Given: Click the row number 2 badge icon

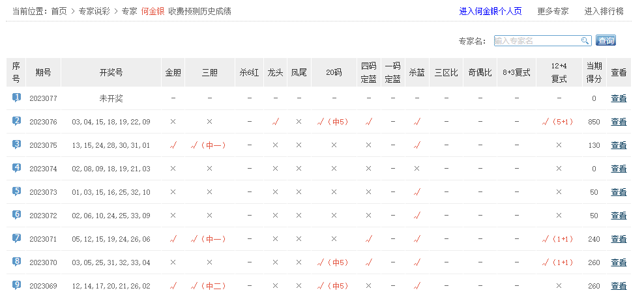Looking at the screenshot, I should tap(16, 121).
